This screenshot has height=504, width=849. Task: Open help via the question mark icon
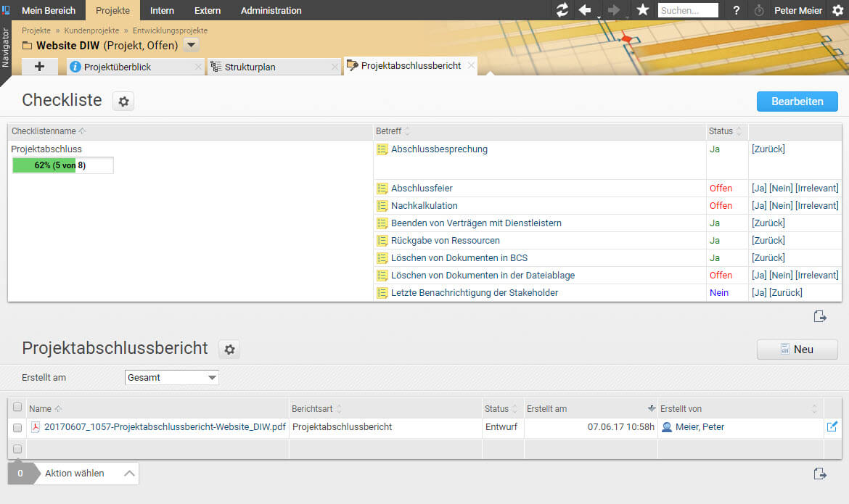click(736, 10)
